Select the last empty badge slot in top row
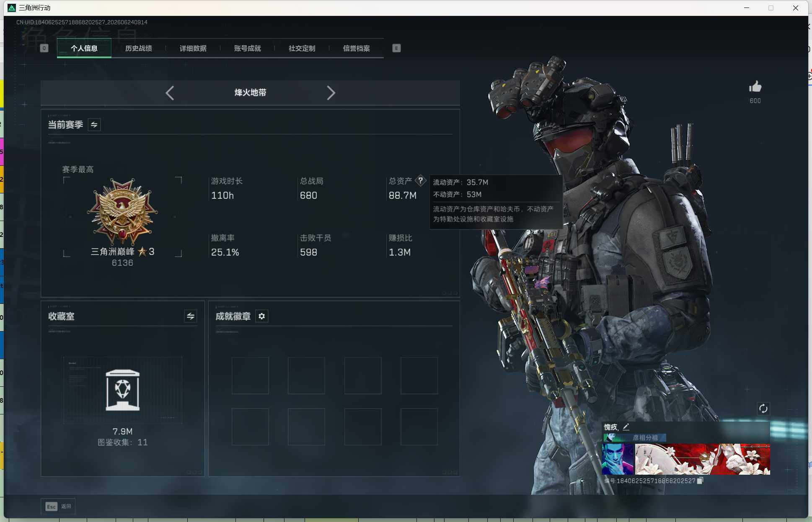This screenshot has width=812, height=522. [419, 375]
